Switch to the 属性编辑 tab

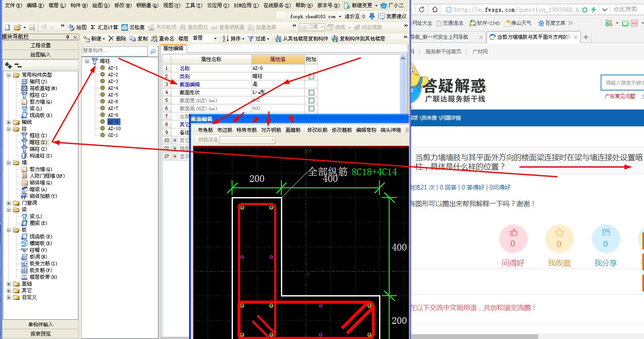tap(173, 48)
